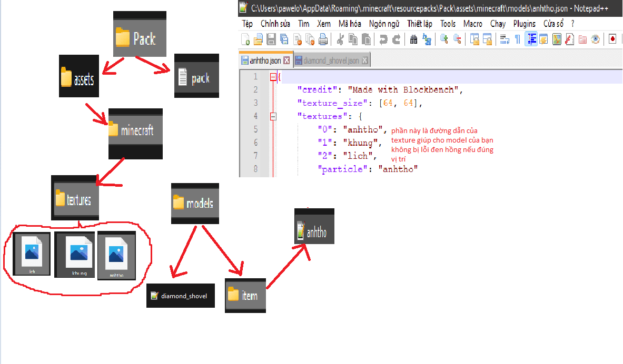Toggle Show All Characters pilcrow icon
The image size is (623, 364).
coord(518,39)
